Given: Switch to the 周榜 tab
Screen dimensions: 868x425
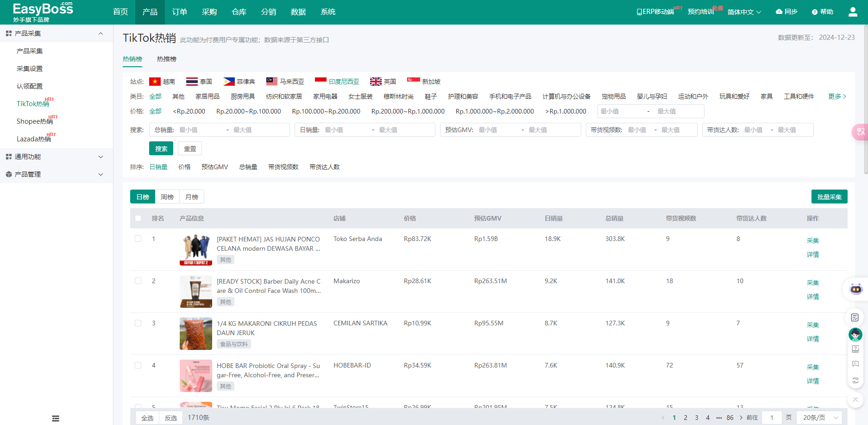Looking at the screenshot, I should [167, 197].
